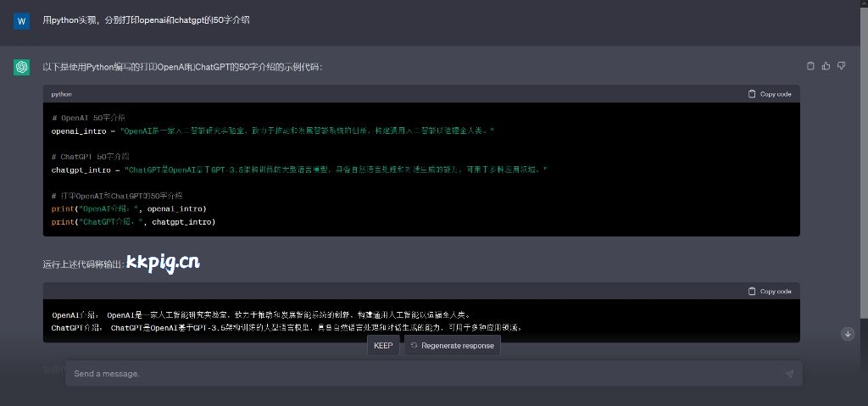
Task: Click the ChatGPT assistant logo avatar
Action: click(x=21, y=67)
